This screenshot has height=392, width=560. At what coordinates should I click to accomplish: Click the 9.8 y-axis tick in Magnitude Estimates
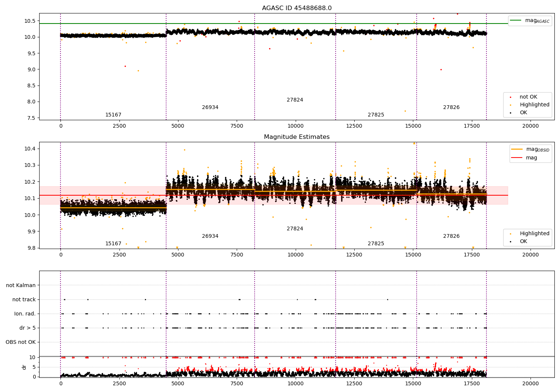click(x=31, y=248)
